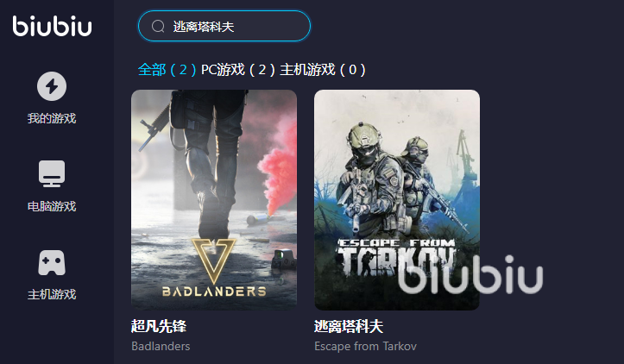Click the 电脑游戏 sidebar label

(52, 206)
